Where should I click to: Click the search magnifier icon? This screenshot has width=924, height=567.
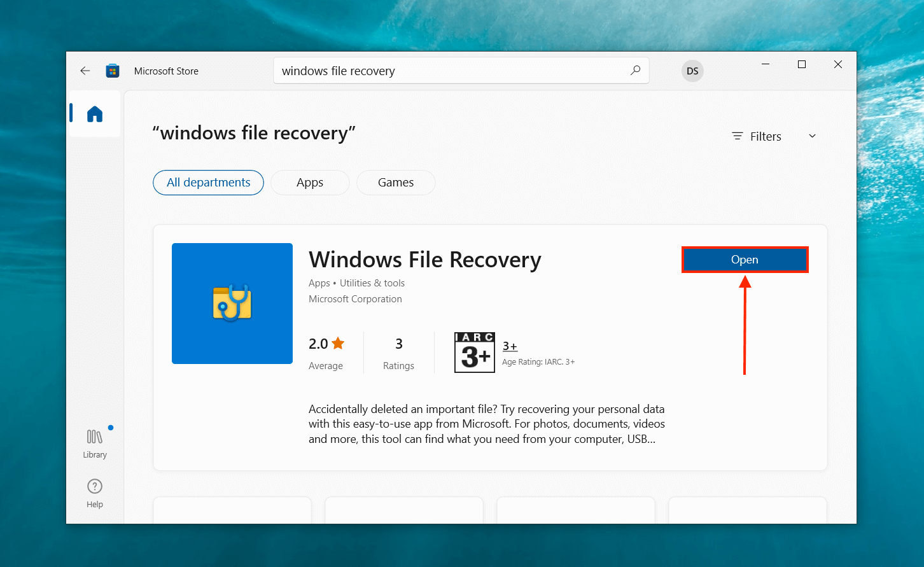635,71
